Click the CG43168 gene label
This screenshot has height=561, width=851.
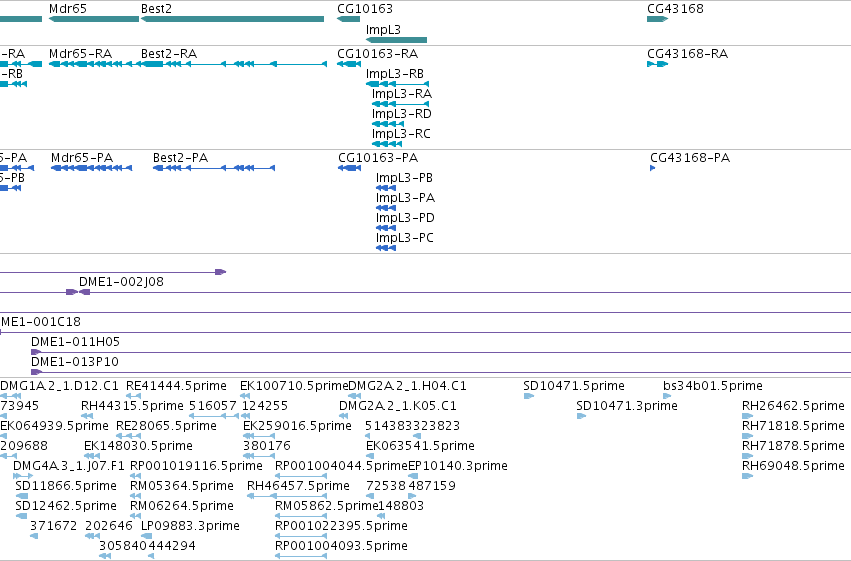coord(675,9)
